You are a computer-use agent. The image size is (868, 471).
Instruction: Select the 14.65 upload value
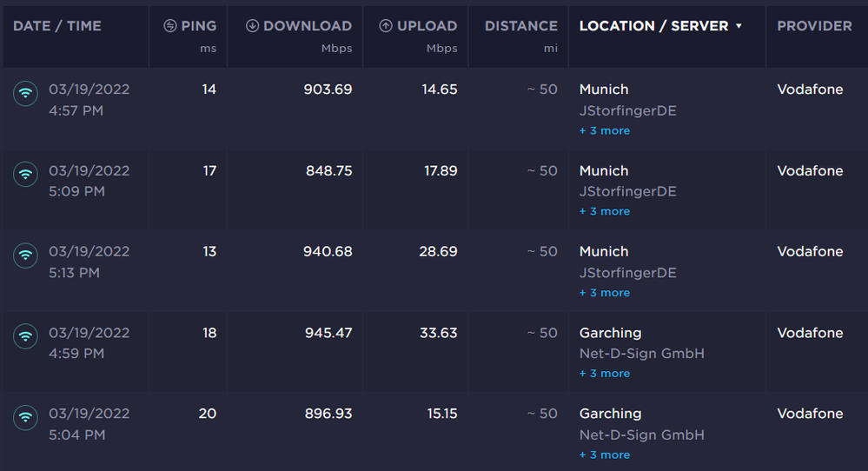440,90
